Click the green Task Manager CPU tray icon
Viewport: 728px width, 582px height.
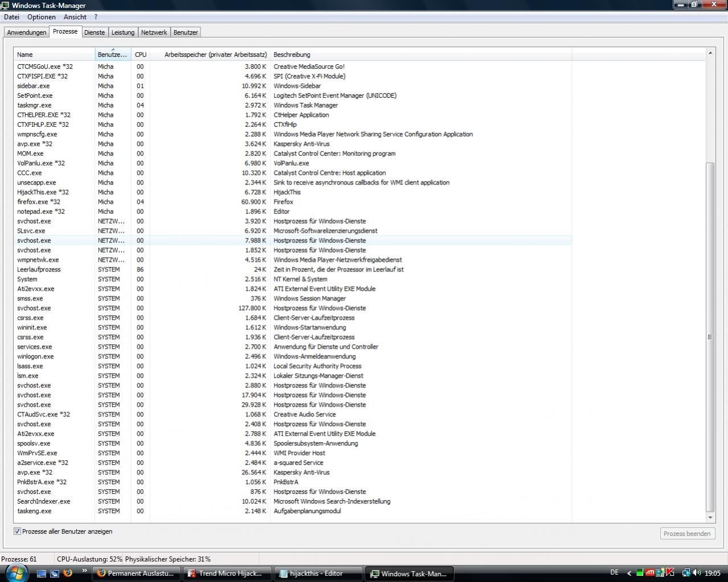point(640,573)
